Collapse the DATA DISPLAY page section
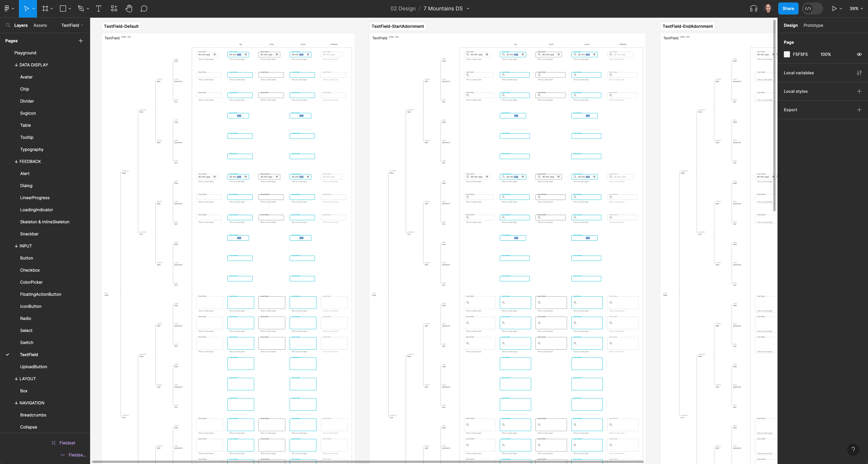868x464 pixels. point(16,65)
